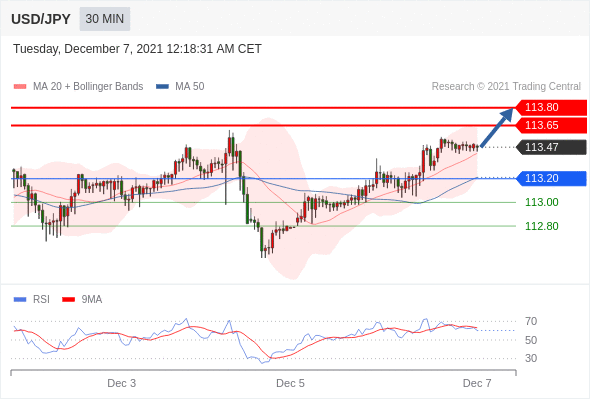Image resolution: width=590 pixels, height=400 pixels.
Task: Click the red 9MA legend swatch
Action: tap(68, 300)
